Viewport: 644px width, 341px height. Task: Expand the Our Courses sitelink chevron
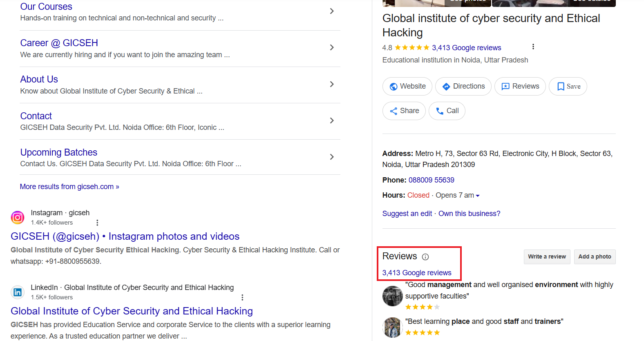tap(332, 11)
